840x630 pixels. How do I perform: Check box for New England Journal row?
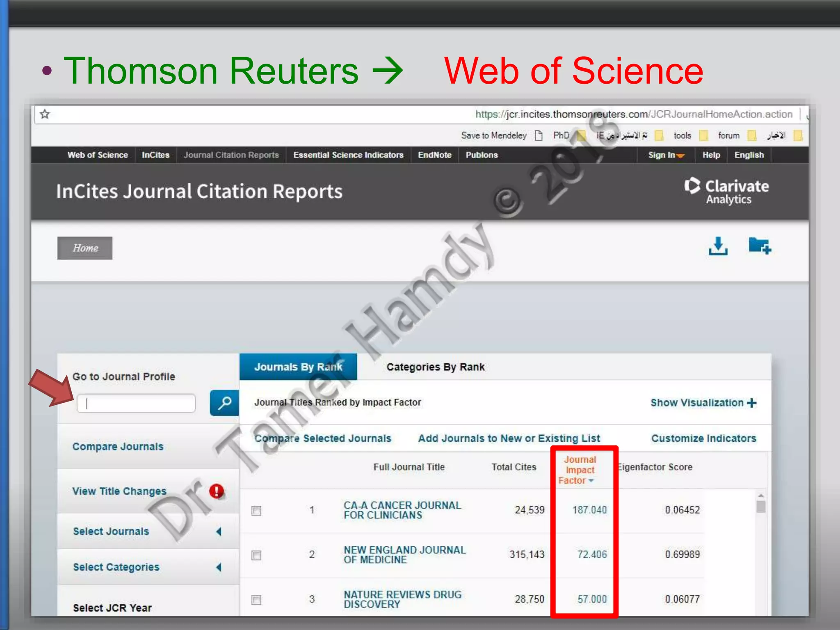coord(256,555)
